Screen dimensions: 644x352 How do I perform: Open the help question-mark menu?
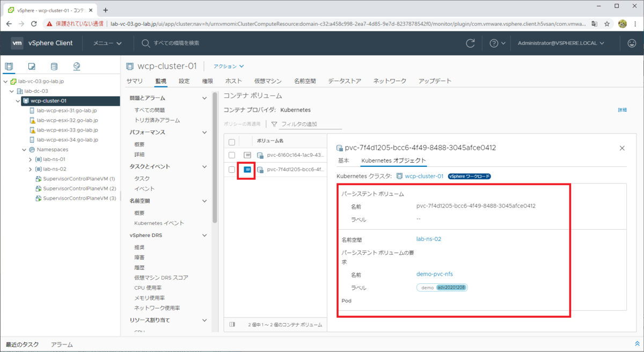coord(497,43)
